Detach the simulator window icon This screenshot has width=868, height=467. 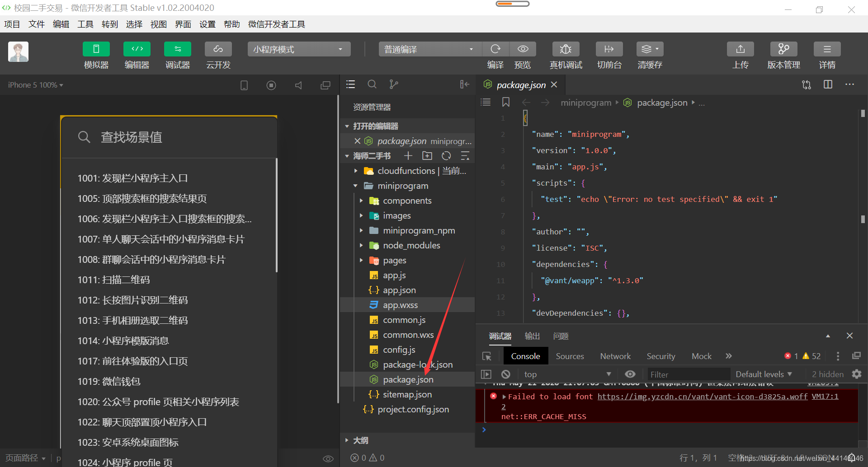(x=325, y=85)
